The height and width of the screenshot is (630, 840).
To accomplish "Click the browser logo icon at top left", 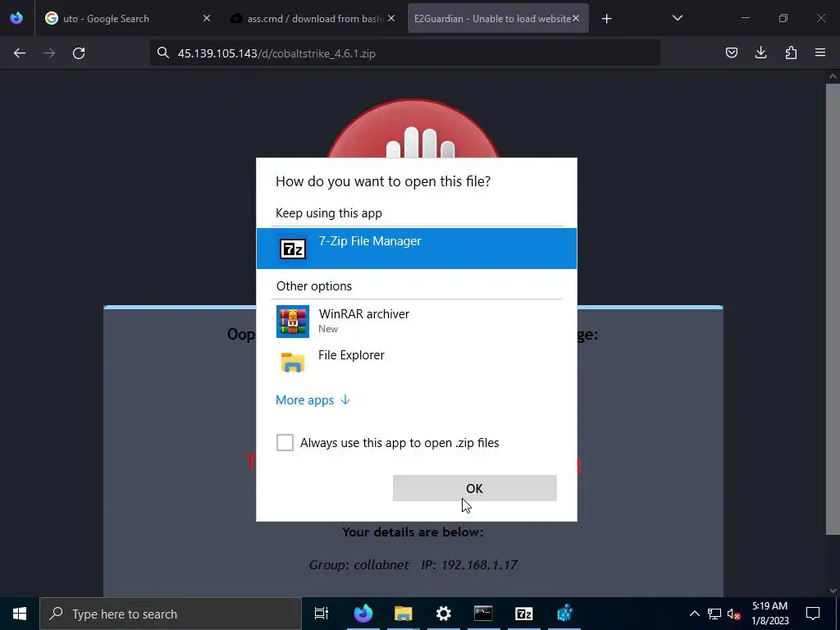I will [16, 18].
